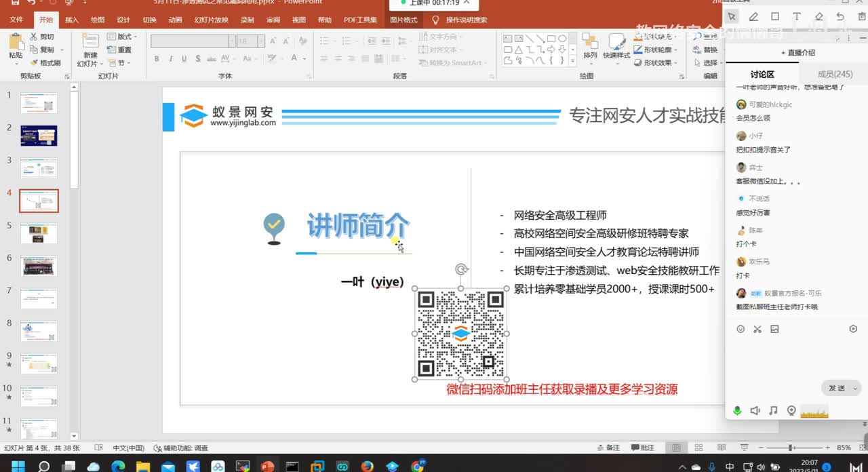
Task: Select the oval shape in shapes gallery
Action: pos(561,39)
